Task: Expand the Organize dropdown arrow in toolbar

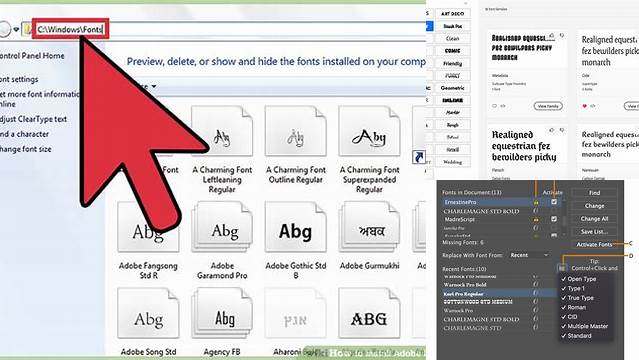Action: pyautogui.click(x=154, y=86)
